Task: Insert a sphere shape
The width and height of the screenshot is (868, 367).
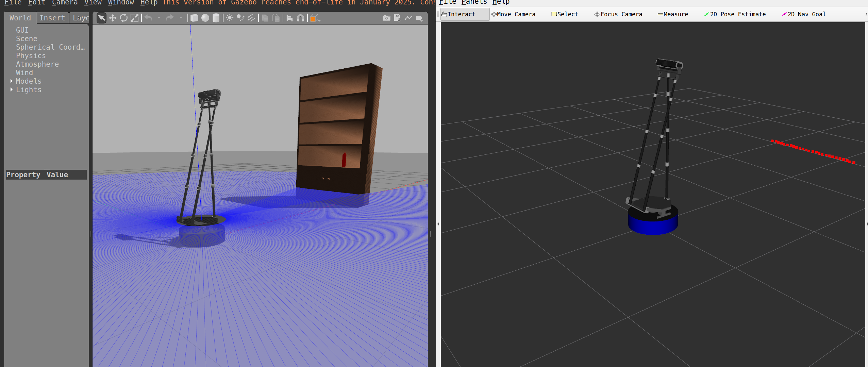Action: coord(205,18)
